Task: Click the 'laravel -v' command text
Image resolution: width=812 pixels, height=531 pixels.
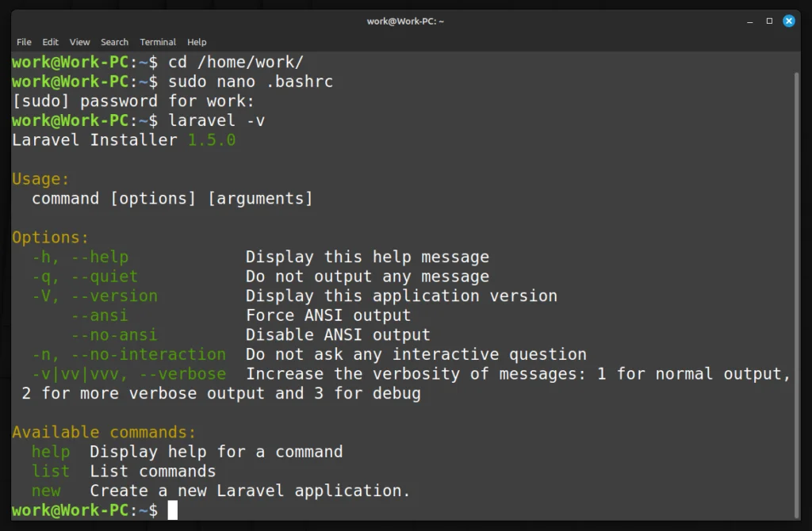Action: pos(216,120)
